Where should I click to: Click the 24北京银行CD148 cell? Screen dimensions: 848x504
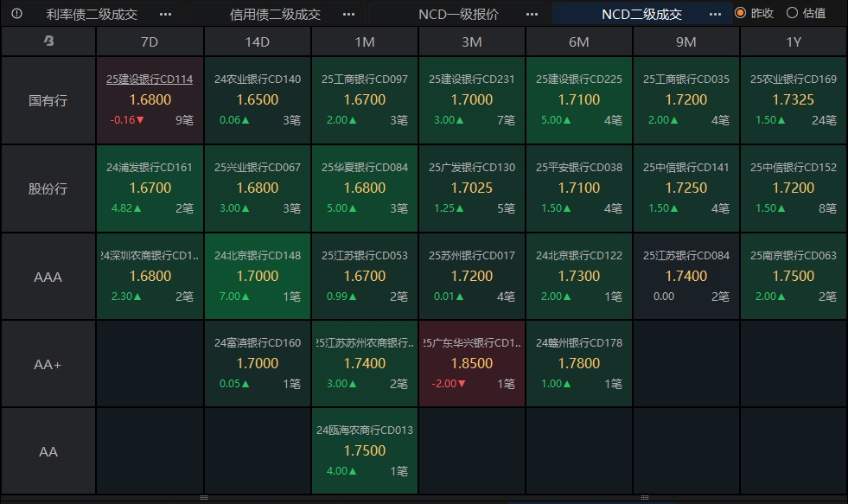[258, 277]
